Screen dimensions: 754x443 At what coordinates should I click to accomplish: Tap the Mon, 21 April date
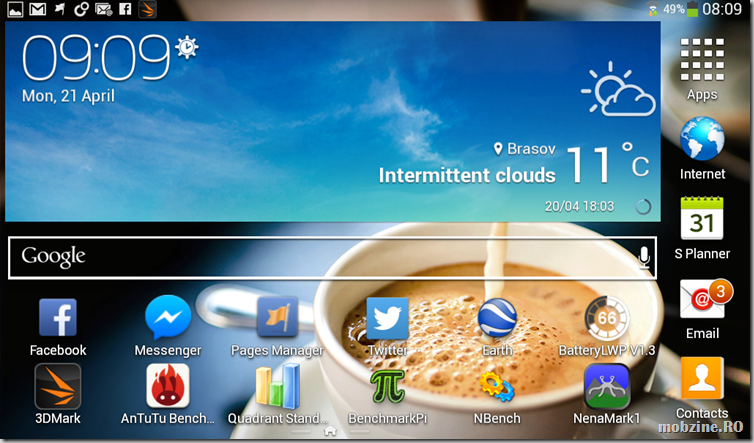[68, 96]
